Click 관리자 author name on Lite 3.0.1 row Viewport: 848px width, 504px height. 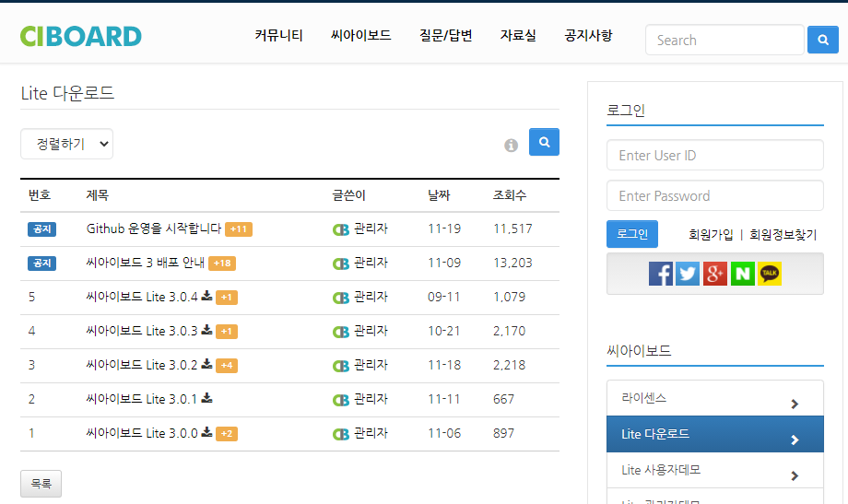[371, 399]
